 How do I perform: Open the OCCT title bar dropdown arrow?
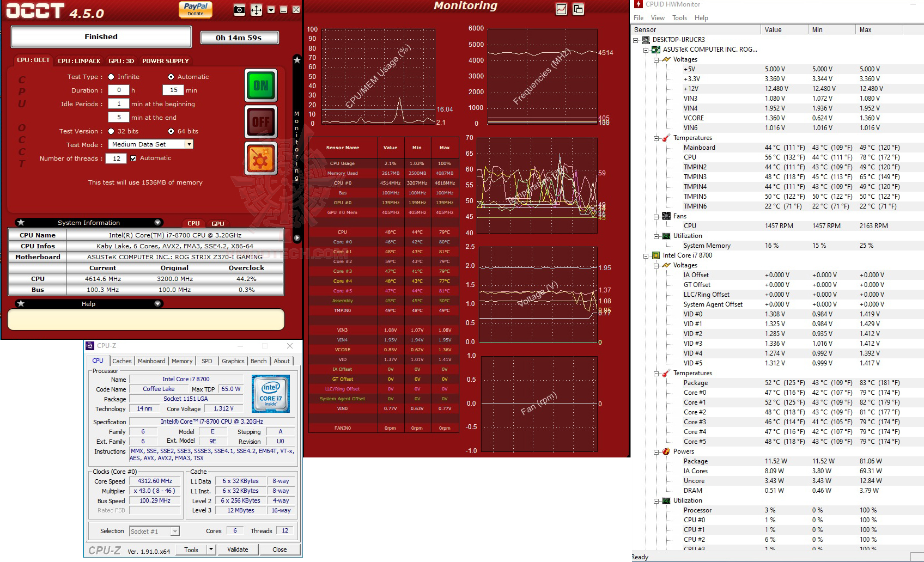(271, 10)
